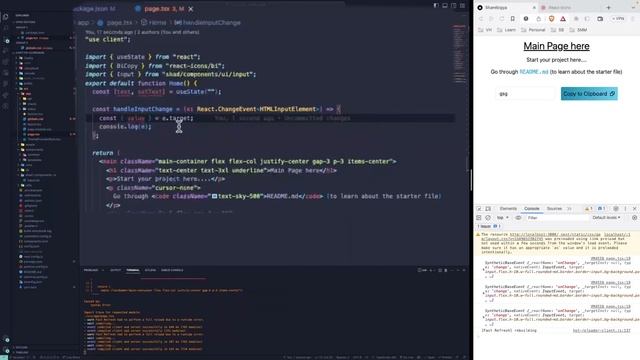Open the Default levels dropdown
Screen dimensions: 640x360
coord(606,218)
